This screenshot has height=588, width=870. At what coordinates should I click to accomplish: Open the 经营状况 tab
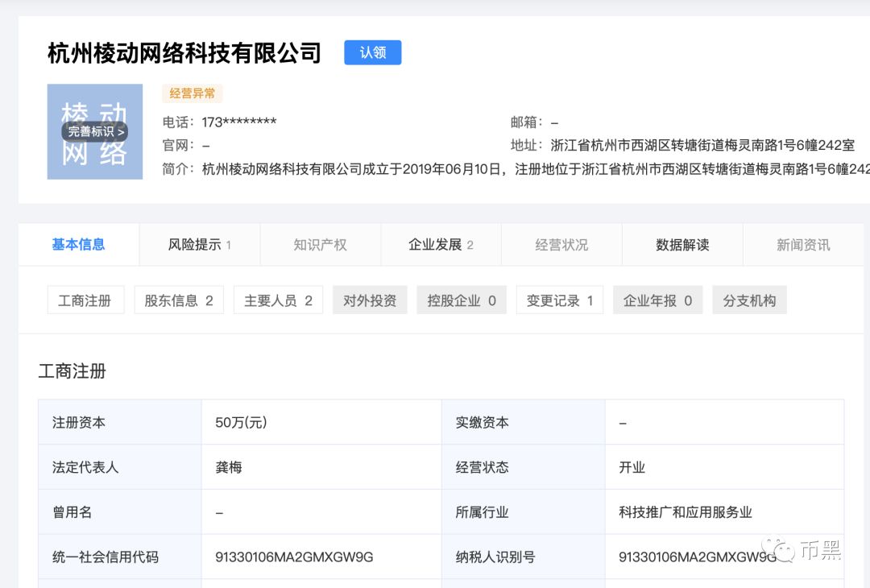561,245
